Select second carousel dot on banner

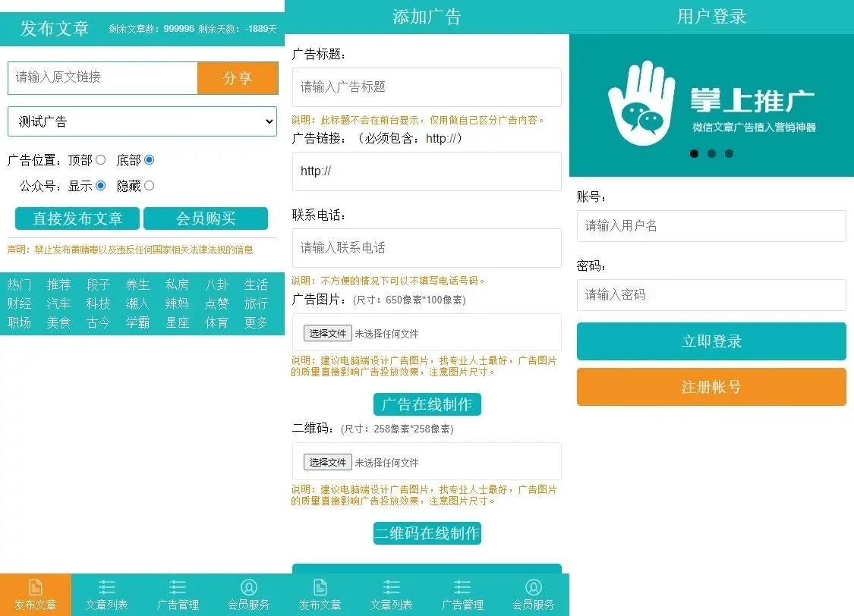point(711,153)
